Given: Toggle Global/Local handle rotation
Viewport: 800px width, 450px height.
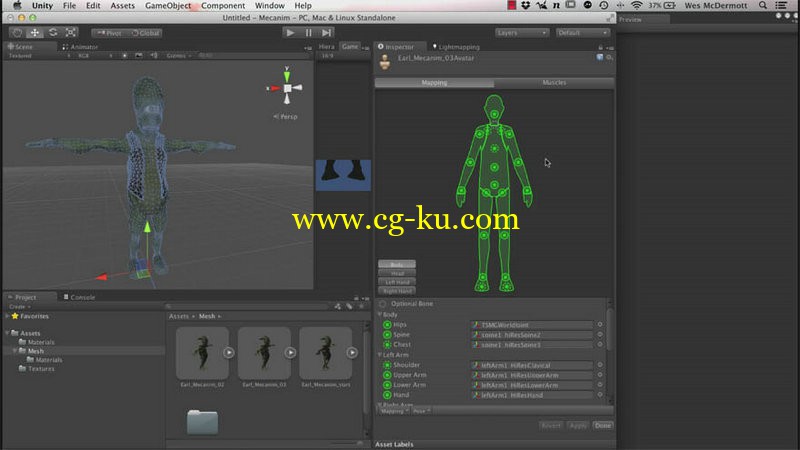Looking at the screenshot, I should tap(145, 33).
